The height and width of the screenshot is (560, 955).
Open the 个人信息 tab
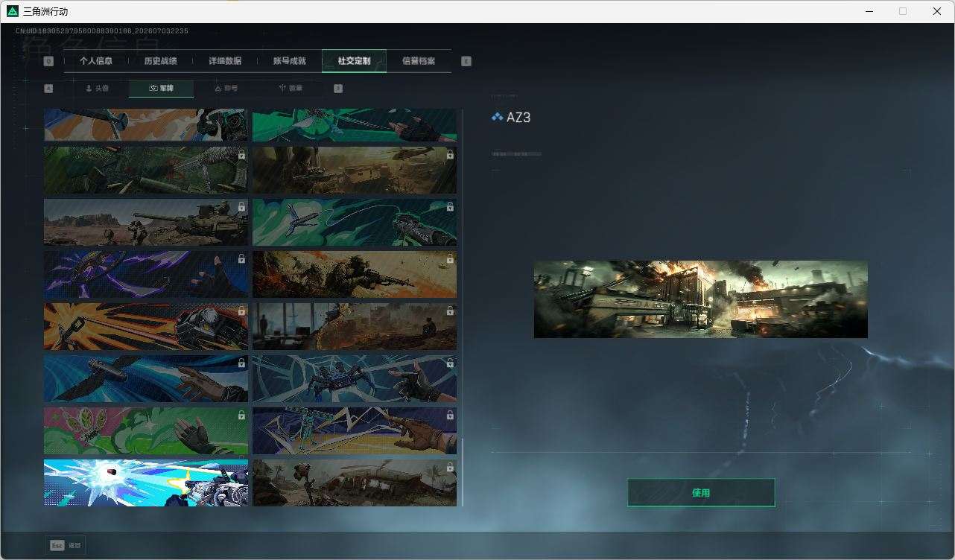click(96, 61)
